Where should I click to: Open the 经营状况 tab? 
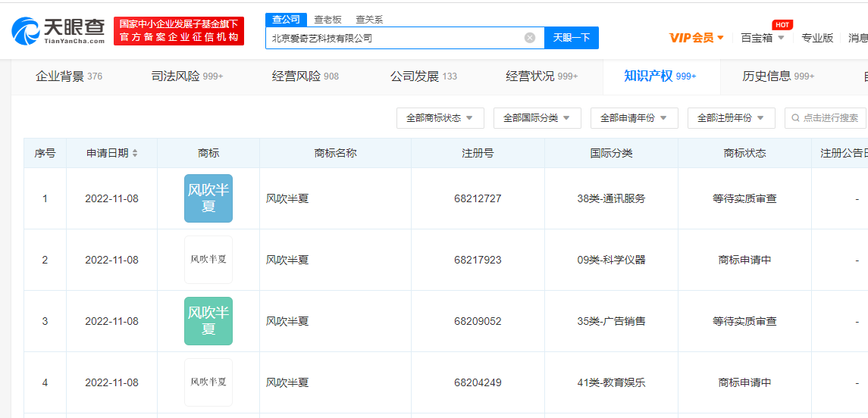[541, 76]
